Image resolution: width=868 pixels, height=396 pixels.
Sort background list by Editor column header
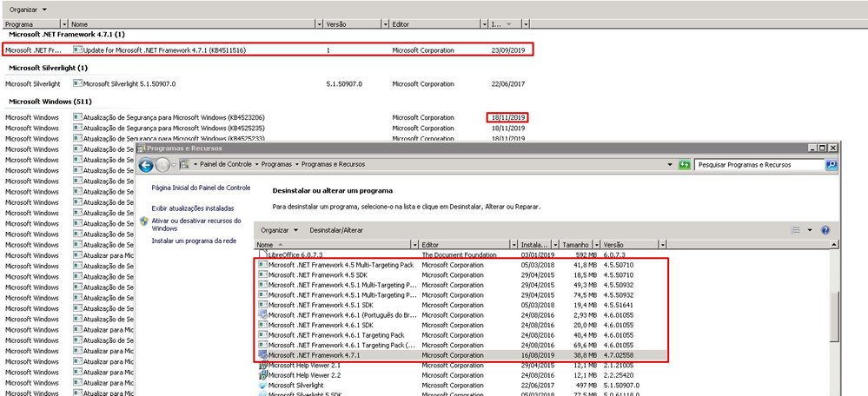click(435, 24)
